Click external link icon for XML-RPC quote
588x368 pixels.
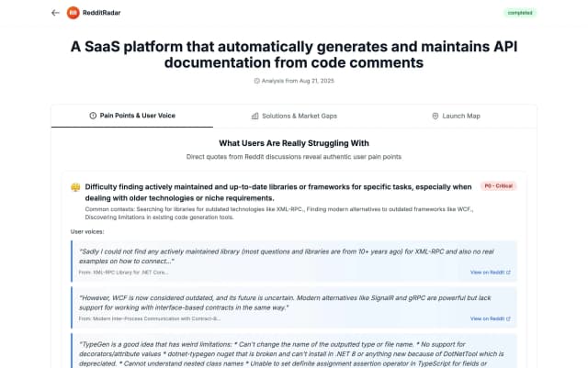coord(508,273)
